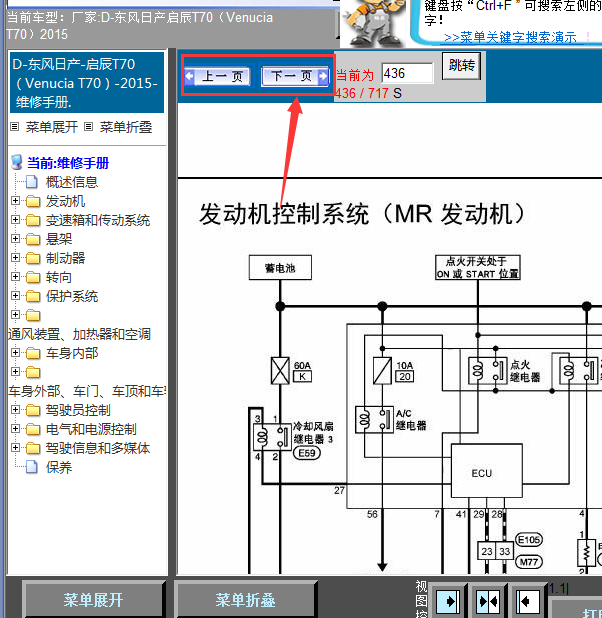Expand the 电气和电源控制 folder

click(15, 428)
